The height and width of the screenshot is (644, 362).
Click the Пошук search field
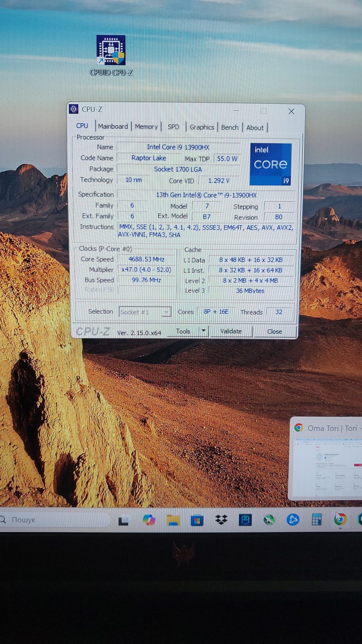click(55, 520)
